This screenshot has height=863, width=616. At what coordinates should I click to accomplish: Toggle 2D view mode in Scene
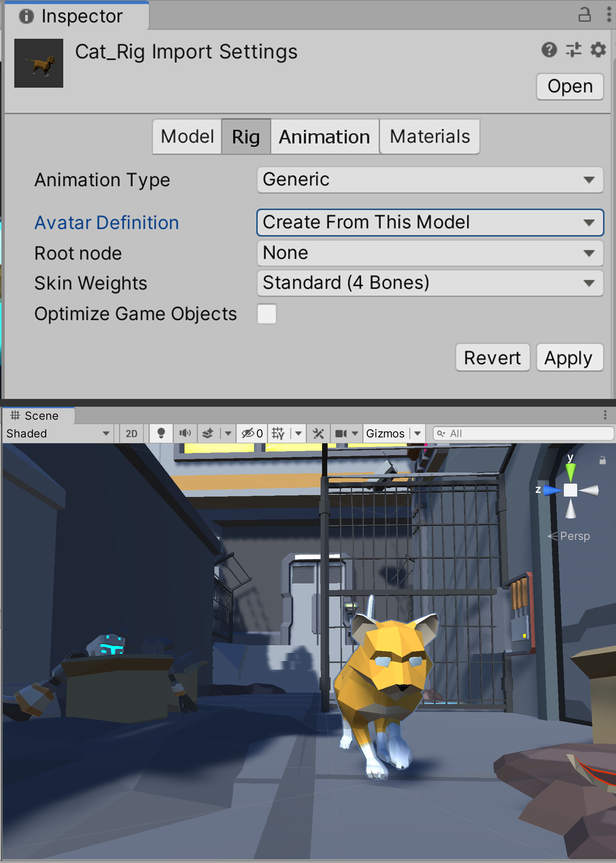tap(131, 433)
